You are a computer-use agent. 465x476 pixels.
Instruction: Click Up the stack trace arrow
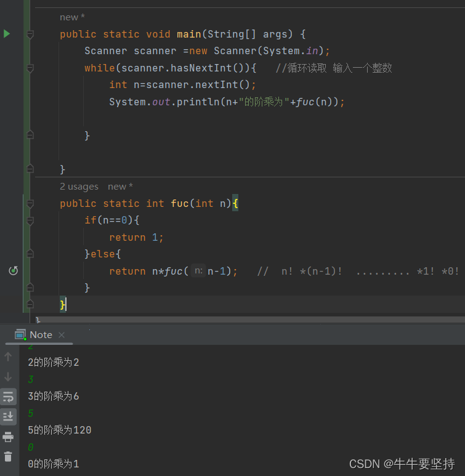[8, 357]
